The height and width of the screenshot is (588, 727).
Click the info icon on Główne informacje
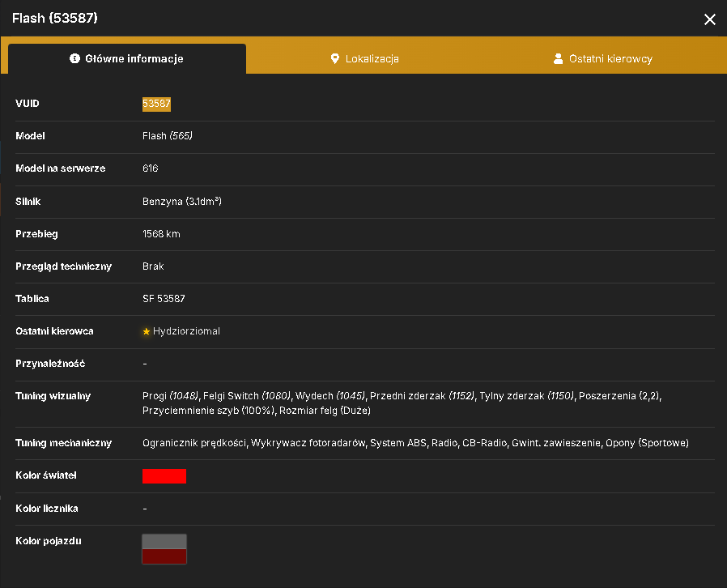pyautogui.click(x=74, y=58)
